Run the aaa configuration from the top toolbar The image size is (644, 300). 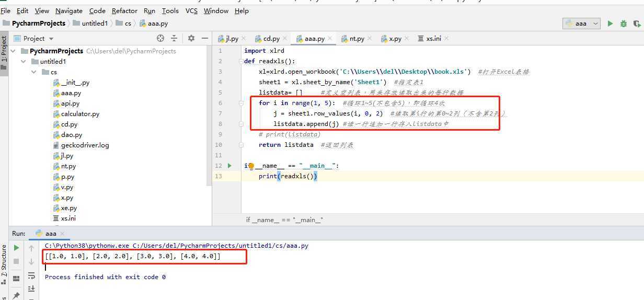tap(610, 24)
